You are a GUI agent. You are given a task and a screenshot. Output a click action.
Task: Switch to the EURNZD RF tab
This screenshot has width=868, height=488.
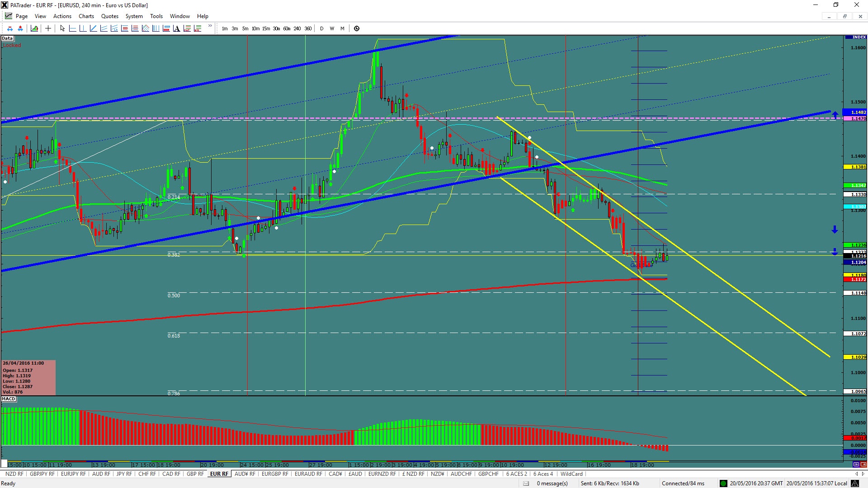tap(382, 474)
